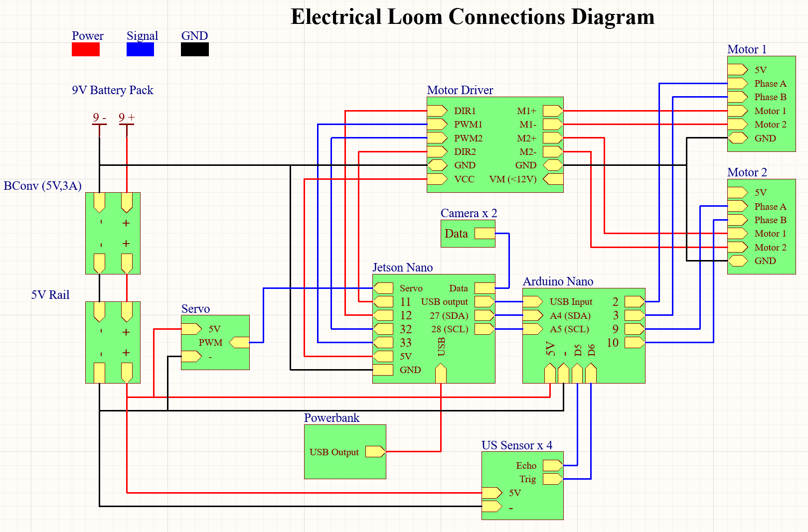
Task: Select the 28 (SCL) port on Jetson Nano
Action: click(485, 329)
